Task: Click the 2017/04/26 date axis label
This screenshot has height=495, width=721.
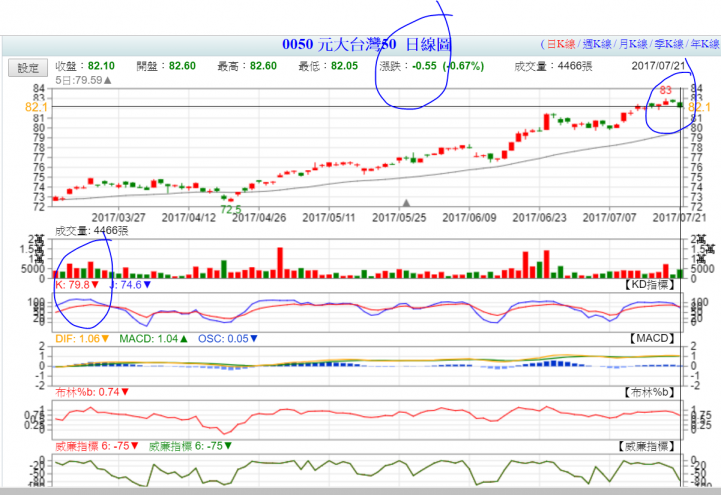Action: (259, 217)
